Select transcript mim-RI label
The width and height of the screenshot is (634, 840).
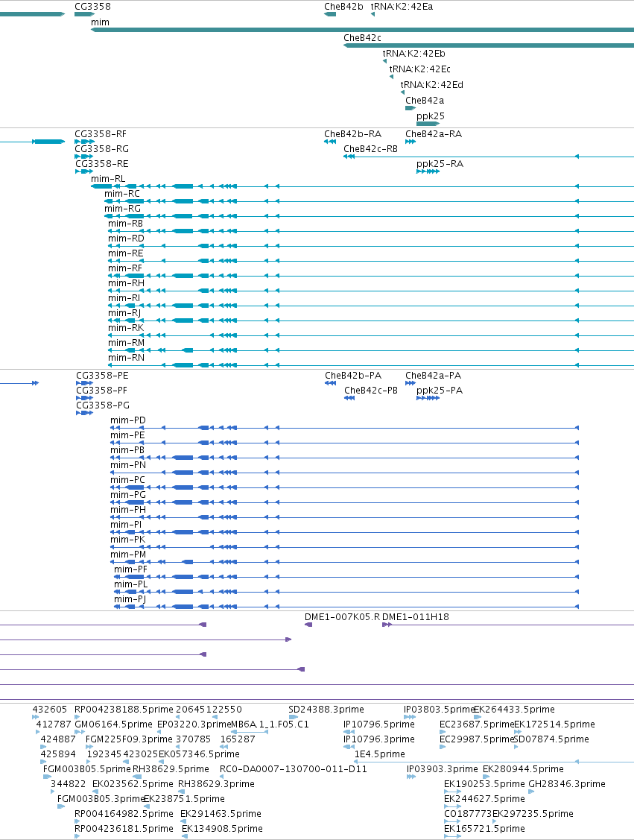pos(124,298)
